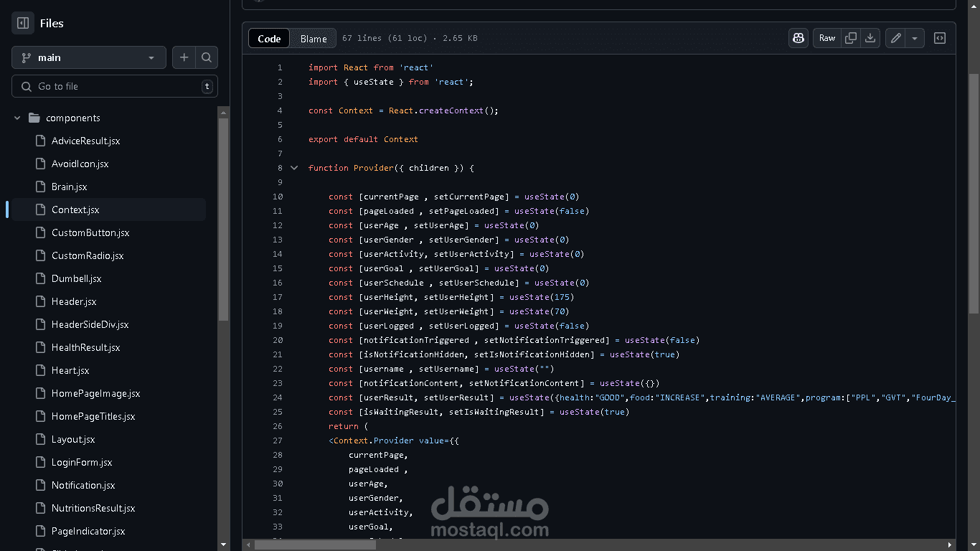Collapse the Provider function at line 8

click(294, 168)
